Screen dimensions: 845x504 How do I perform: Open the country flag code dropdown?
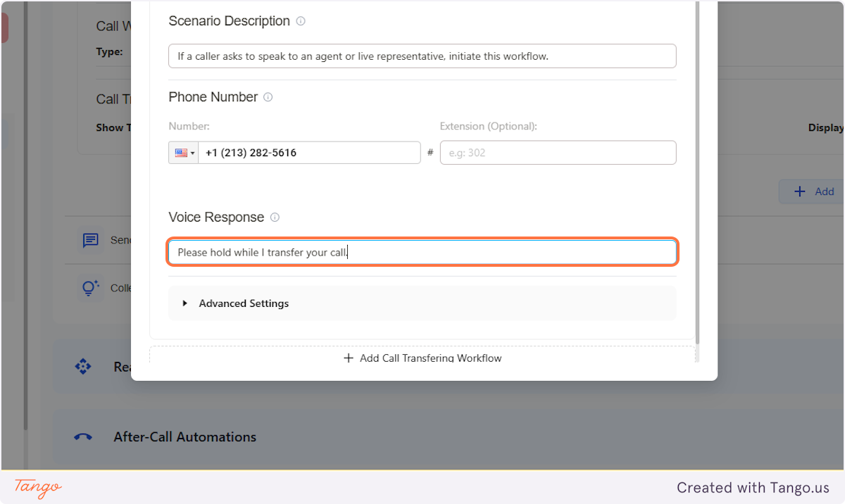coord(184,153)
